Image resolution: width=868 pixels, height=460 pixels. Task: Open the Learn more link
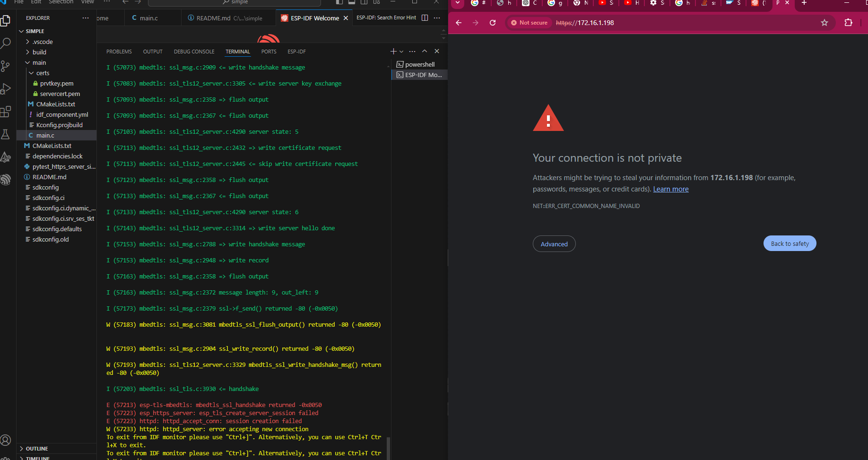(670, 189)
